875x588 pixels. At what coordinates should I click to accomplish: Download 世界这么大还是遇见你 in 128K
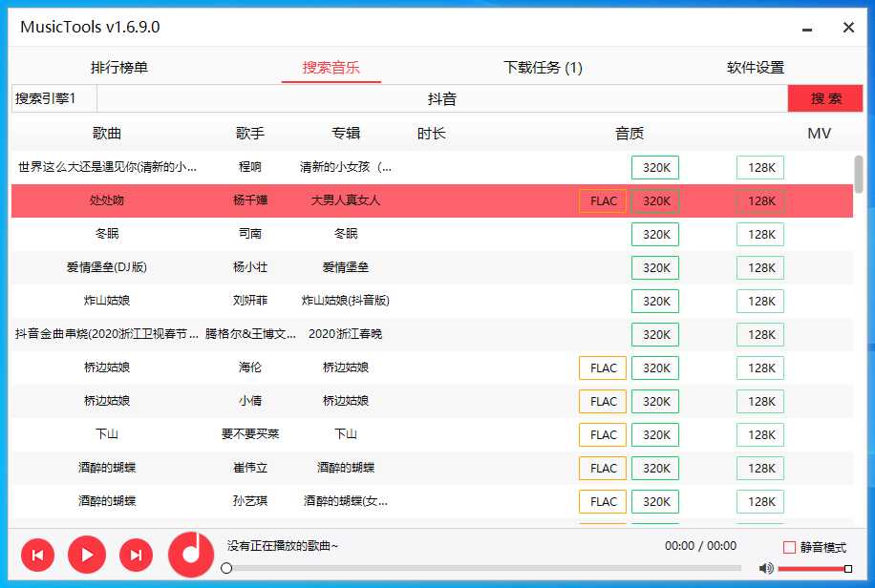pyautogui.click(x=760, y=167)
